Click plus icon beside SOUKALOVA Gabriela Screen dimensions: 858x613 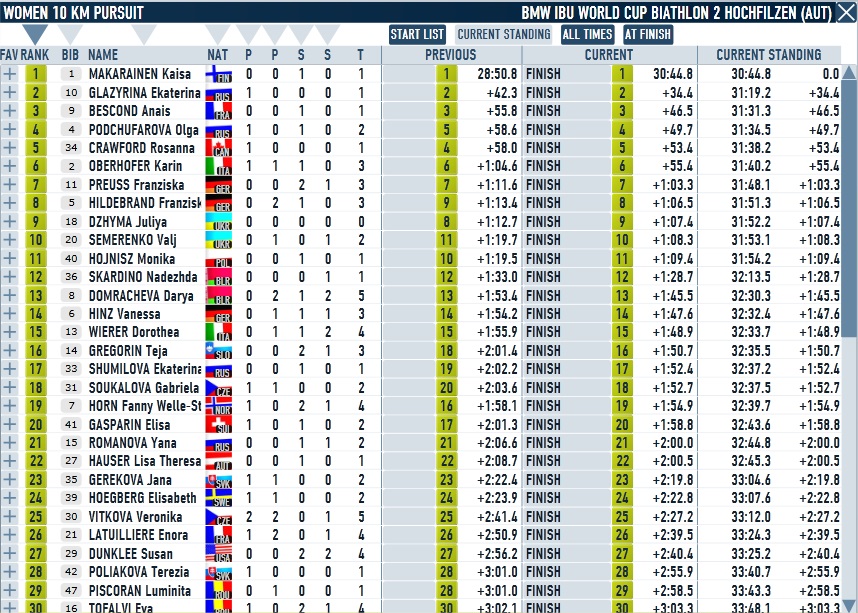click(x=9, y=388)
